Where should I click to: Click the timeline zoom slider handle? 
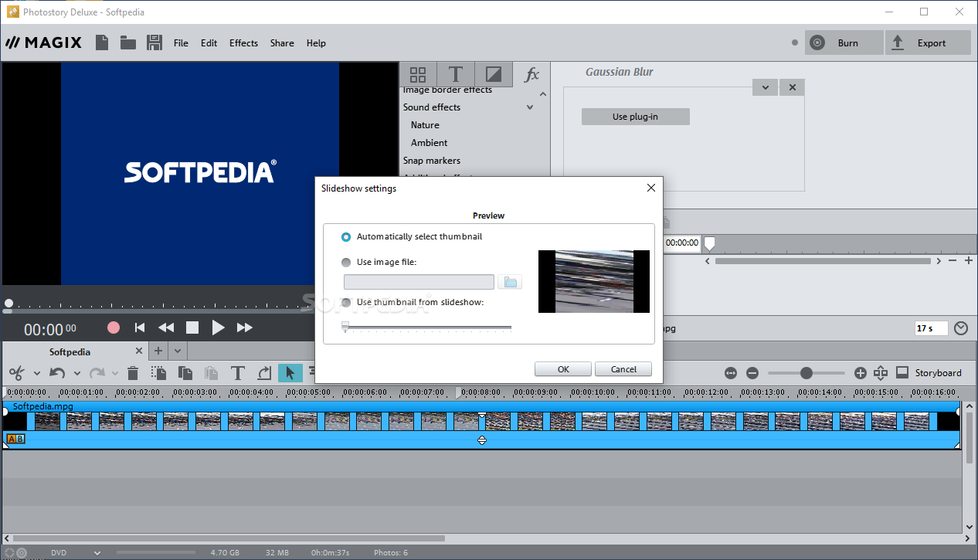pyautogui.click(x=807, y=373)
